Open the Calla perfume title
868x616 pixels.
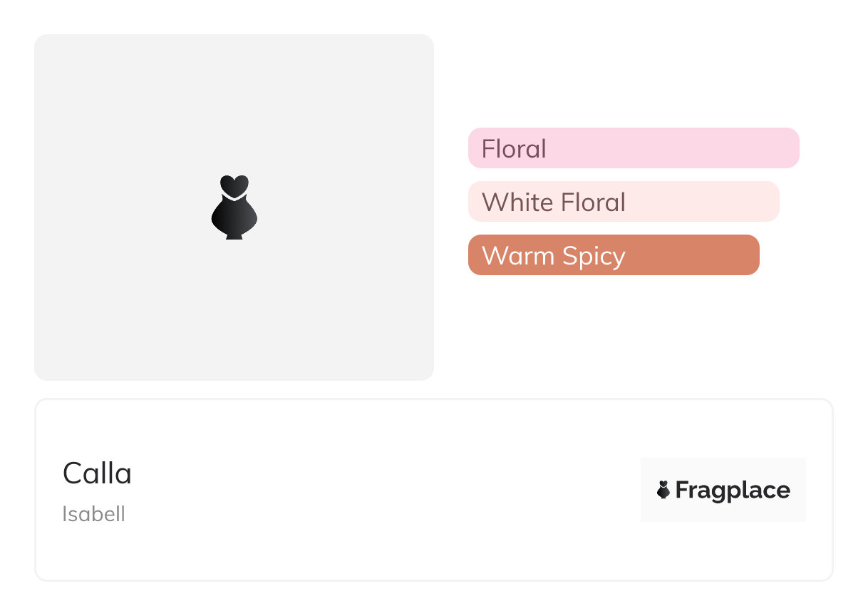[97, 473]
